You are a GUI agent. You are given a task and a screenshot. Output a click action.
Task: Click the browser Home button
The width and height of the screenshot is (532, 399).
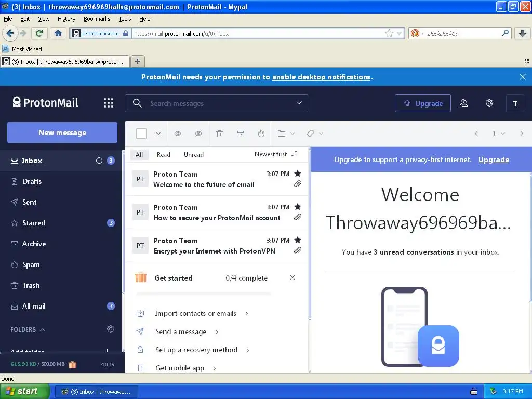58,33
